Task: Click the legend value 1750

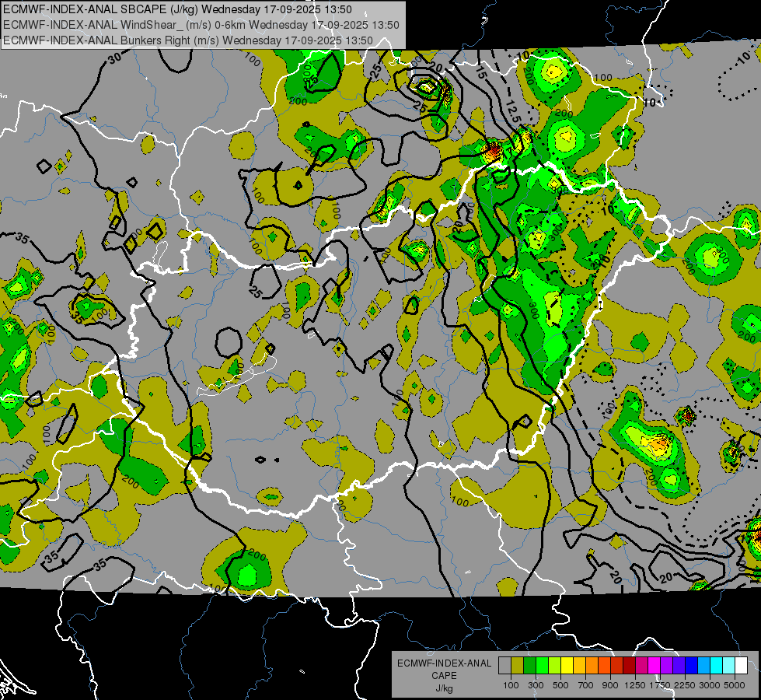Action: tap(660, 685)
